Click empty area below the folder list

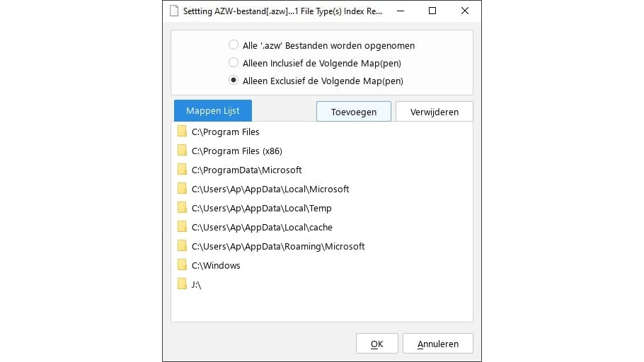(322, 308)
